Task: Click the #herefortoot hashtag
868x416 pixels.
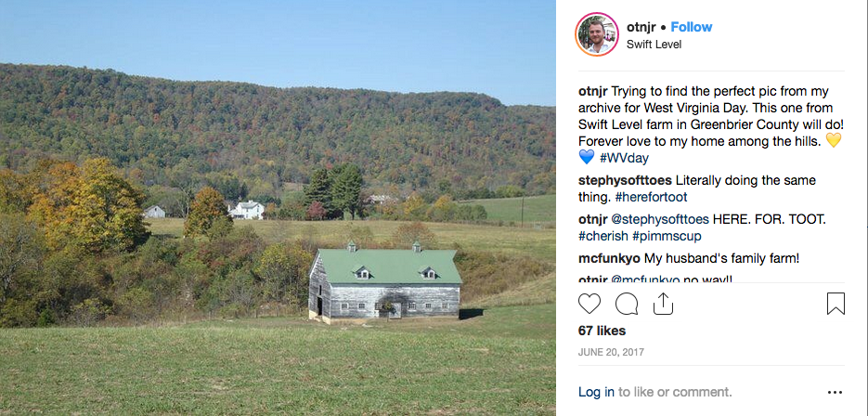Action: tap(653, 197)
